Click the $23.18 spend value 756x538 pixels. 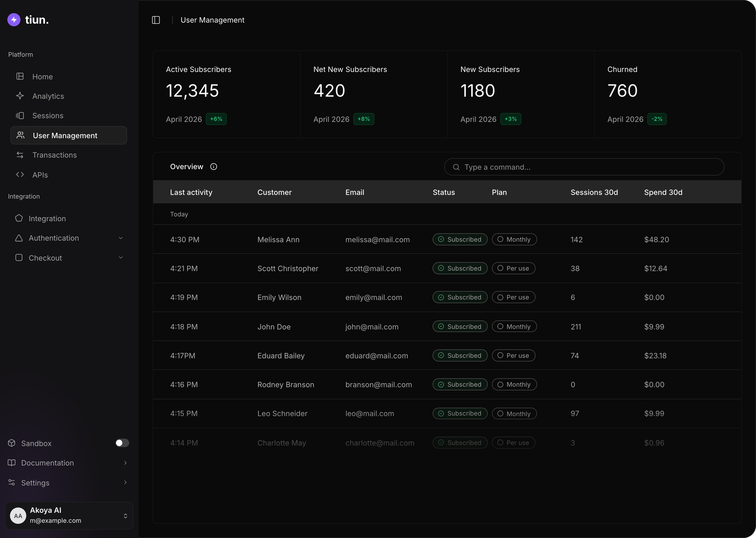click(655, 356)
